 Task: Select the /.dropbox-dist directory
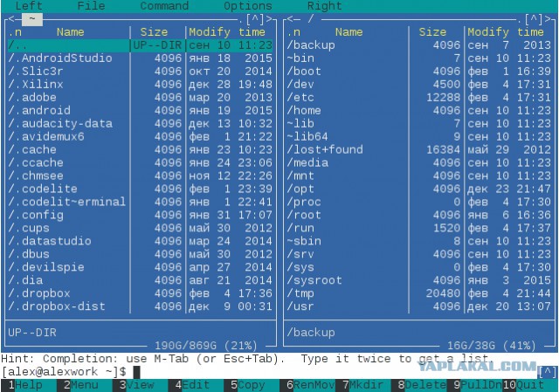[x=140, y=306]
